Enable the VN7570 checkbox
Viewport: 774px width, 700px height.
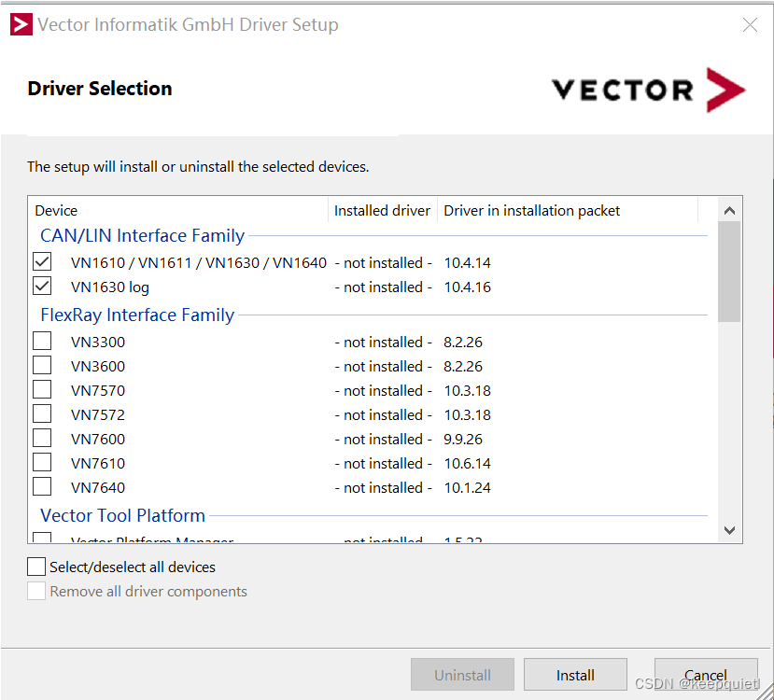point(42,388)
